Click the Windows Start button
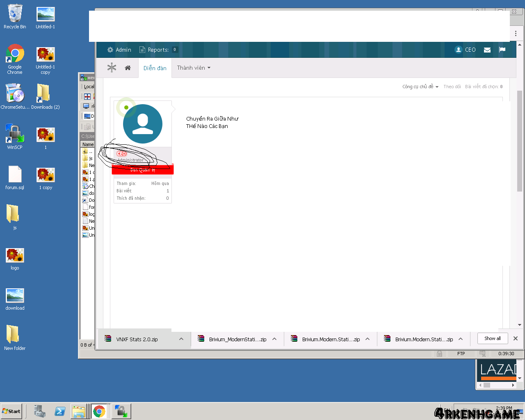Screen dimensions: 525x420 tap(11, 411)
